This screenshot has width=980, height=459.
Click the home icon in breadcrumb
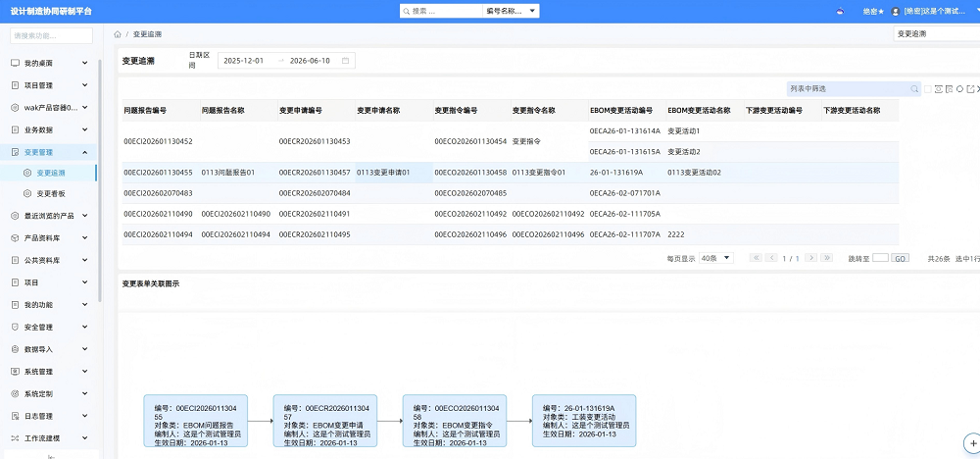[118, 34]
